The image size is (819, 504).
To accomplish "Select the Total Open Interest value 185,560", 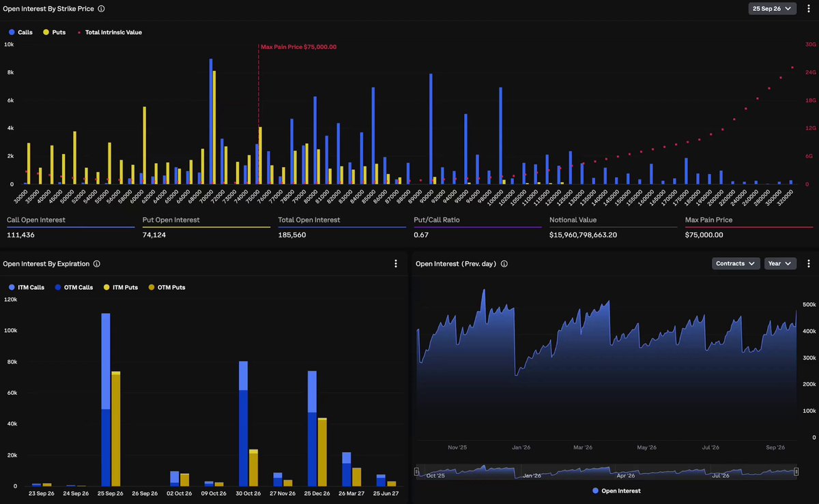I will [x=293, y=235].
